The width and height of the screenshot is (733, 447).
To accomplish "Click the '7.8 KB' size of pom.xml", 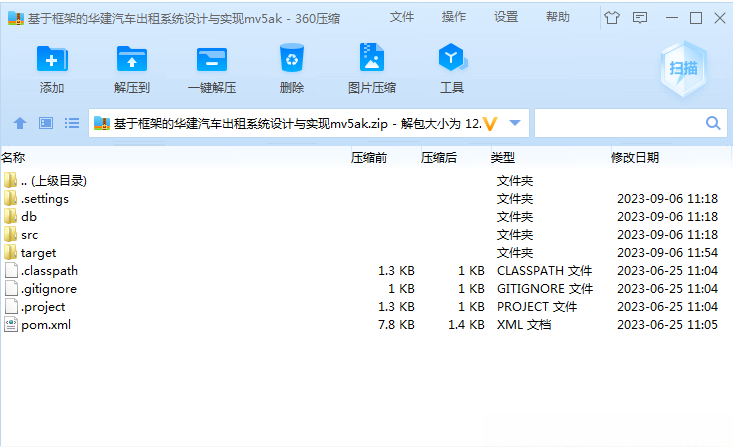I will 396,324.
